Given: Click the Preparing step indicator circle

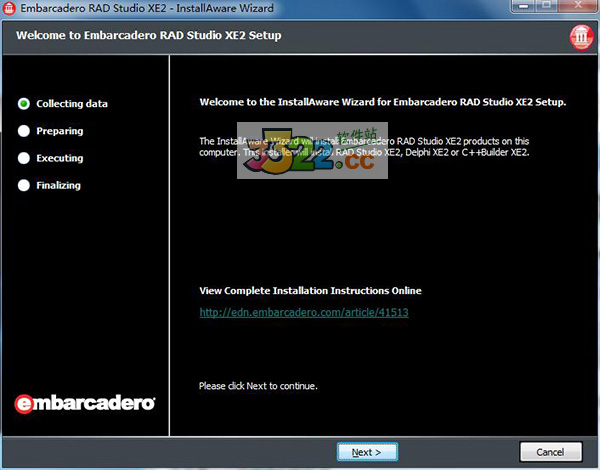Looking at the screenshot, I should (x=24, y=131).
